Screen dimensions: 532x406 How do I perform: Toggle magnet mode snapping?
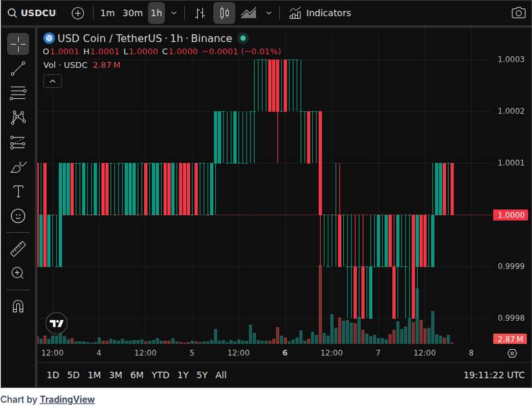click(18, 307)
